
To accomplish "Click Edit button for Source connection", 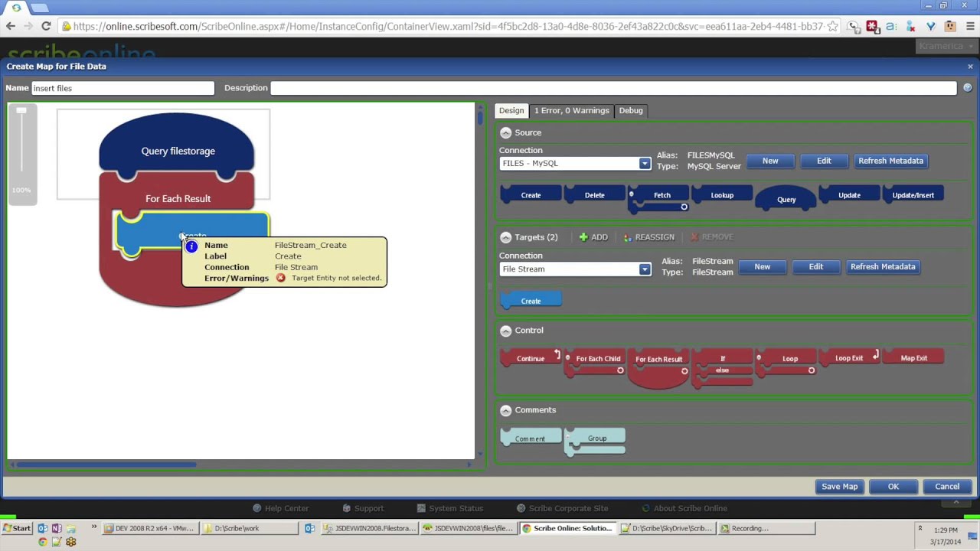I will (824, 161).
